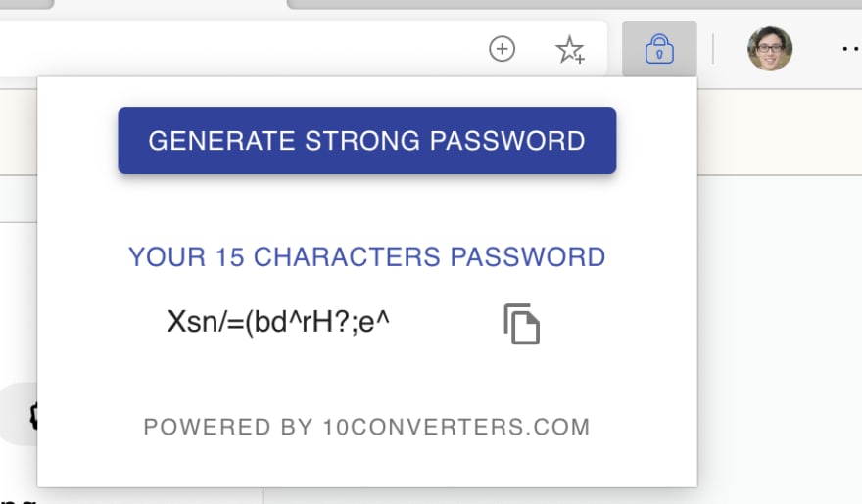862x504 pixels.
Task: Switch to the wide browser tab at top right
Action: [x=574, y=4]
